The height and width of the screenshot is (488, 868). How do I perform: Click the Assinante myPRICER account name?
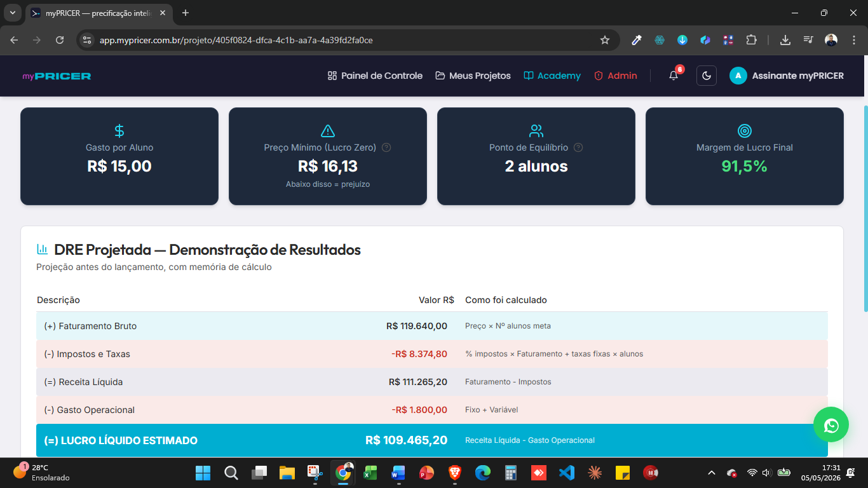798,76
